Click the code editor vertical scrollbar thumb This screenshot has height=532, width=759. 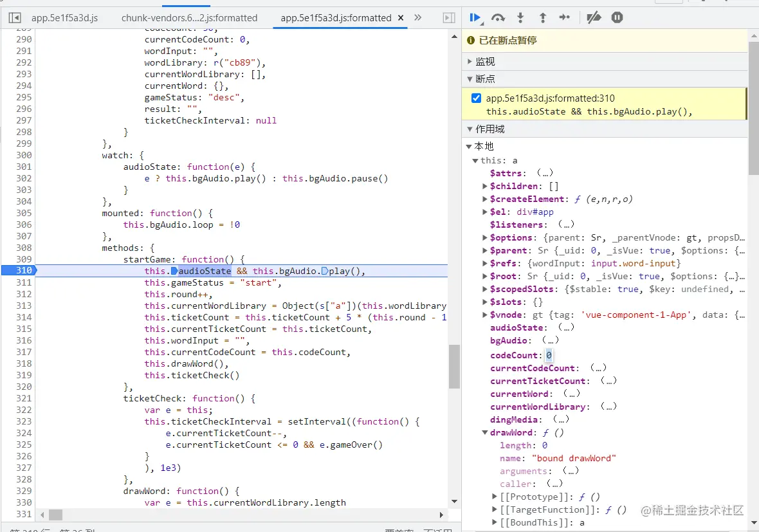454,367
